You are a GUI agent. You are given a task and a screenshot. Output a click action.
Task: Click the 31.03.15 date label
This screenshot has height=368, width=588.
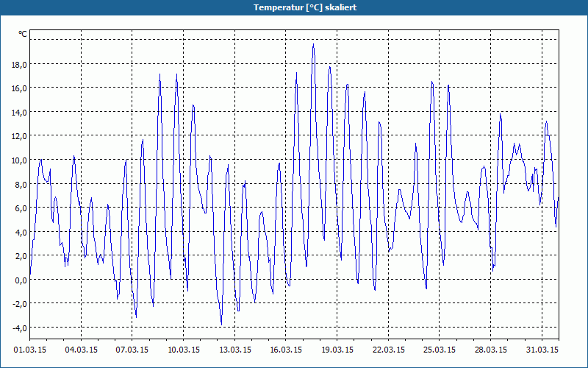pos(542,350)
